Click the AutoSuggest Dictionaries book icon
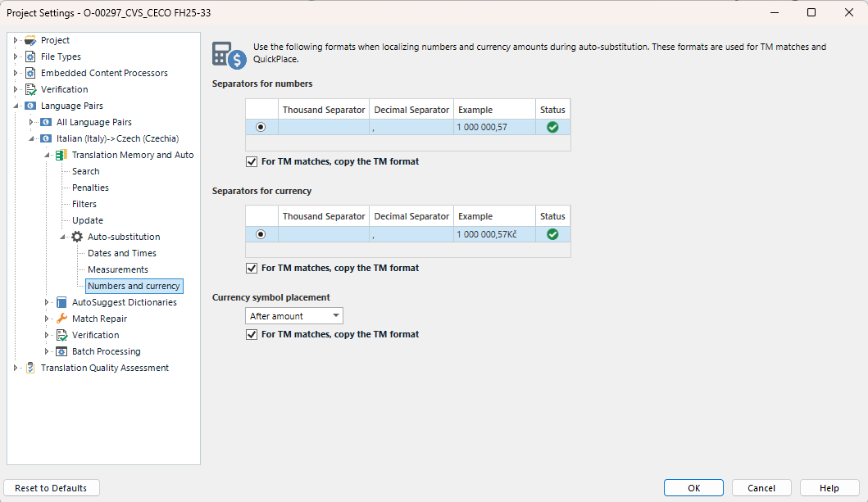Viewport: 868px width, 502px height. pos(61,302)
